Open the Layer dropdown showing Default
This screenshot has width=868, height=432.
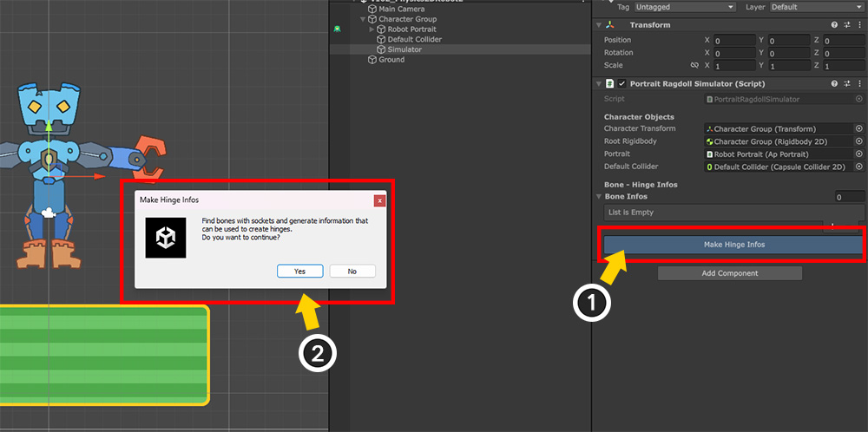coord(816,7)
